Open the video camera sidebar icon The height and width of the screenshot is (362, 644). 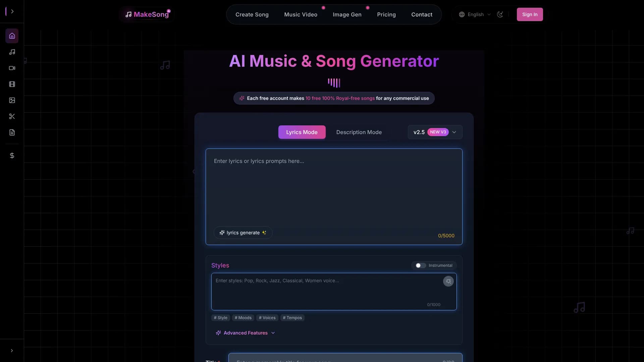click(x=12, y=68)
